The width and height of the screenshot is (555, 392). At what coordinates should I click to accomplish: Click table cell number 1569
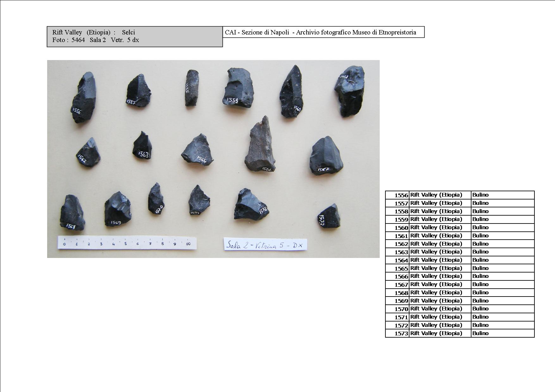click(397, 301)
